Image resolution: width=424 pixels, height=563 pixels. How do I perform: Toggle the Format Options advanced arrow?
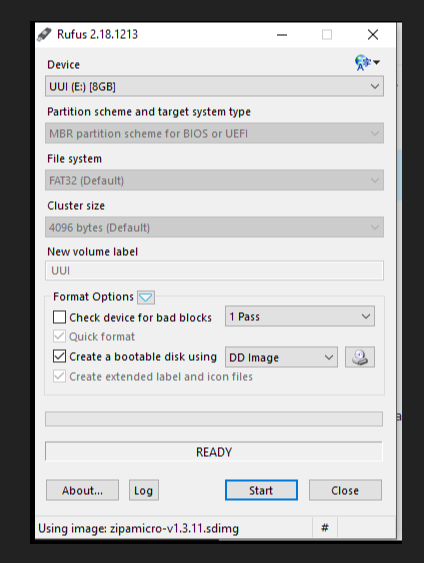(146, 297)
